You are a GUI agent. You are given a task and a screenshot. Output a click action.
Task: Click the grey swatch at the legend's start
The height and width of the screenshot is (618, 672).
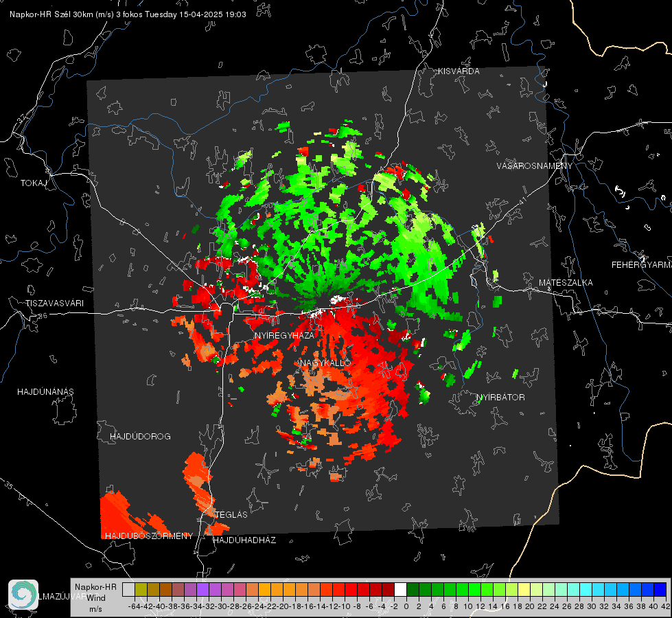click(x=128, y=589)
